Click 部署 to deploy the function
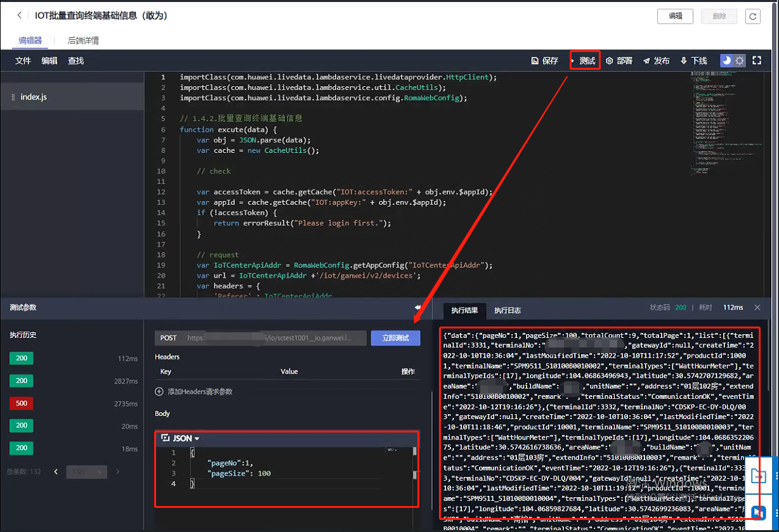This screenshot has width=779, height=532. pos(619,61)
